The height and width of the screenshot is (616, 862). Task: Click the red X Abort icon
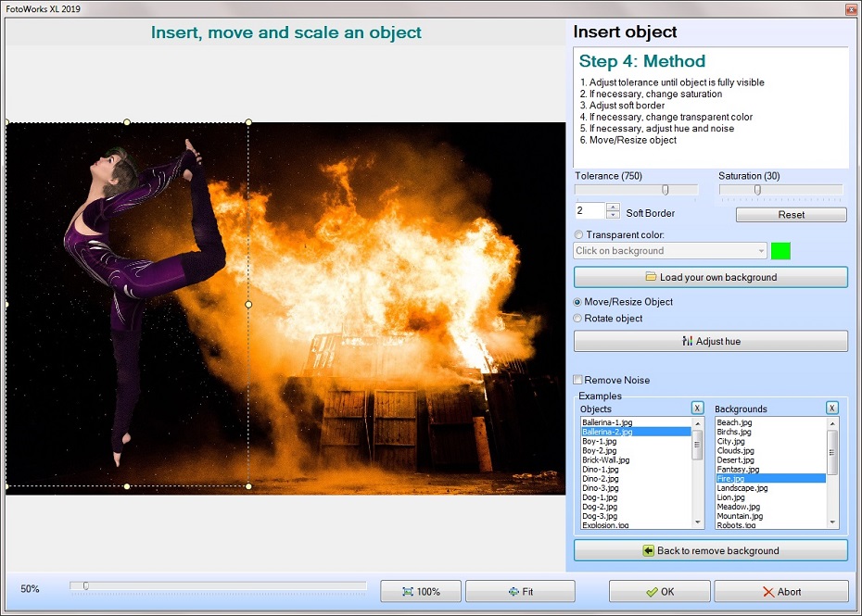pos(768,591)
